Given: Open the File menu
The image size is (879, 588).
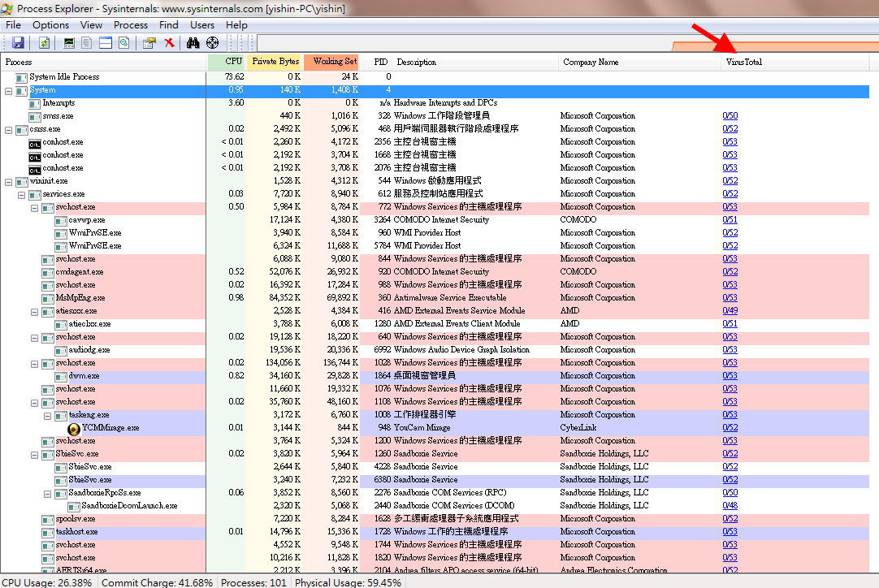Looking at the screenshot, I should [x=13, y=25].
